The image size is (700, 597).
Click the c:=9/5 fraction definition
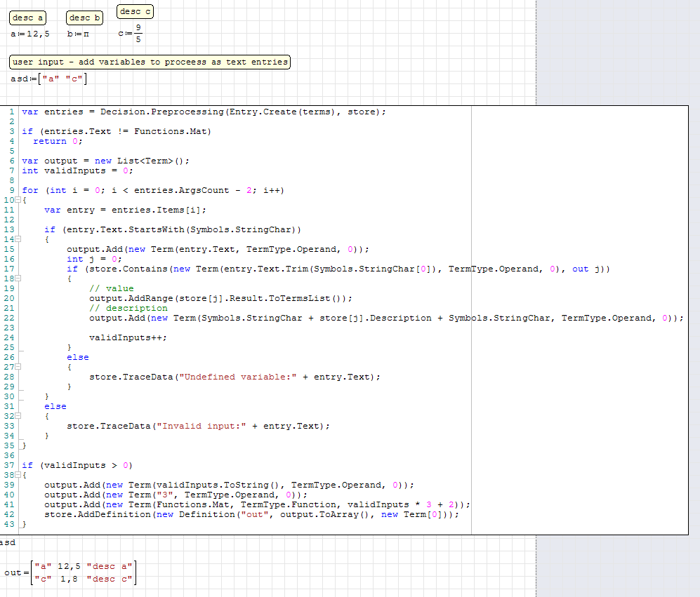click(x=131, y=33)
